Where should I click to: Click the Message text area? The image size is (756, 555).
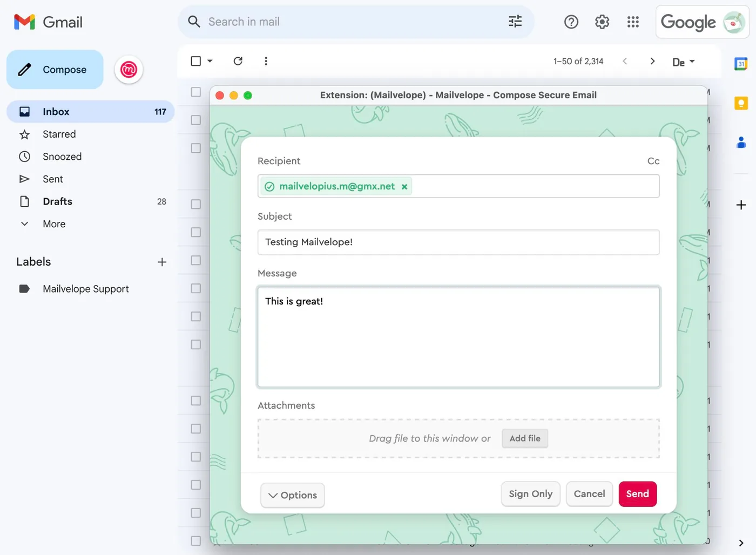(x=458, y=337)
